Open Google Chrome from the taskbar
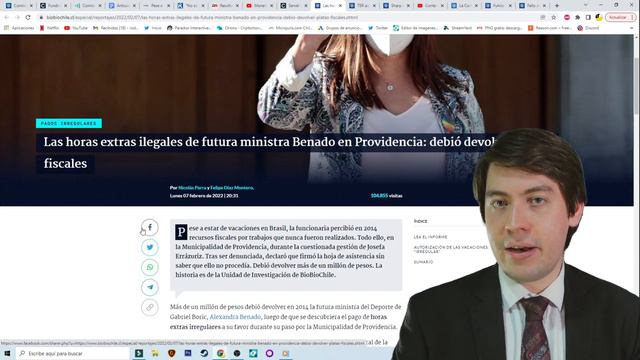 220,353
